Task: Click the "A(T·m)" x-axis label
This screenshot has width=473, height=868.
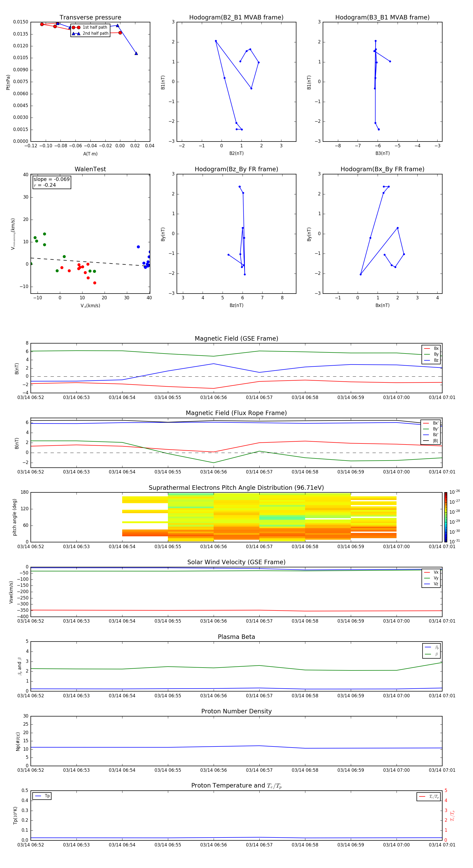Action: coord(90,154)
